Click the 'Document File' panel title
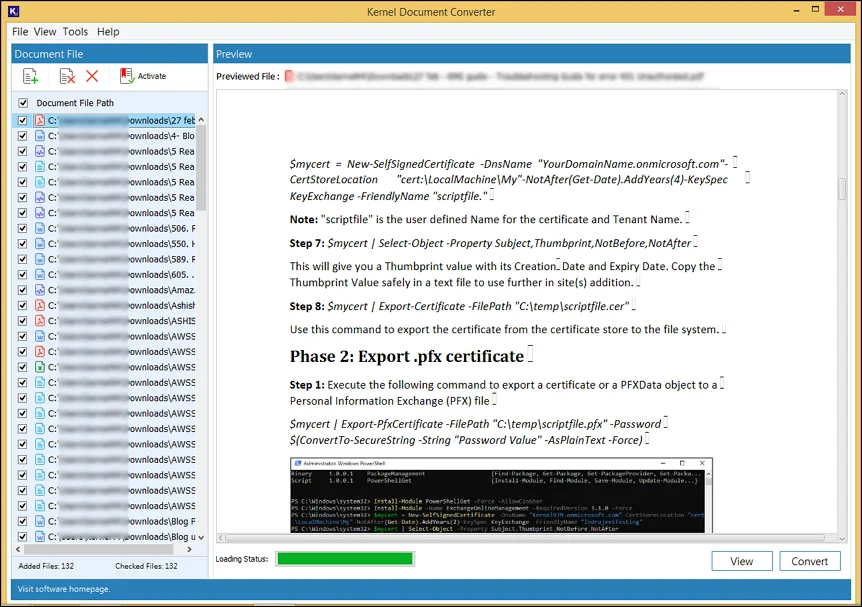 coord(49,54)
